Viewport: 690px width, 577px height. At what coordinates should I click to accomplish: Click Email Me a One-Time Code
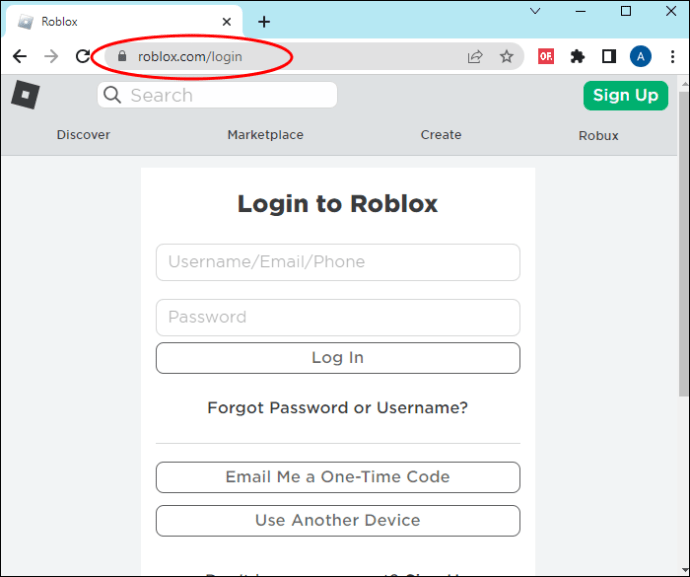coord(338,477)
